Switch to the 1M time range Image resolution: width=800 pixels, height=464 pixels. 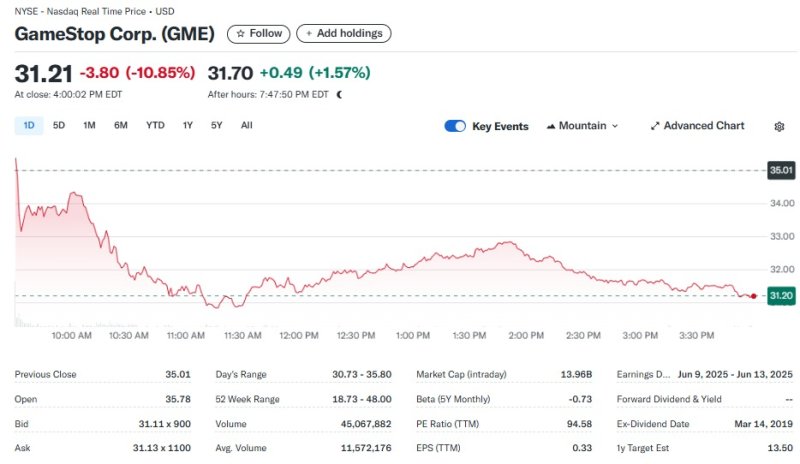click(x=89, y=126)
